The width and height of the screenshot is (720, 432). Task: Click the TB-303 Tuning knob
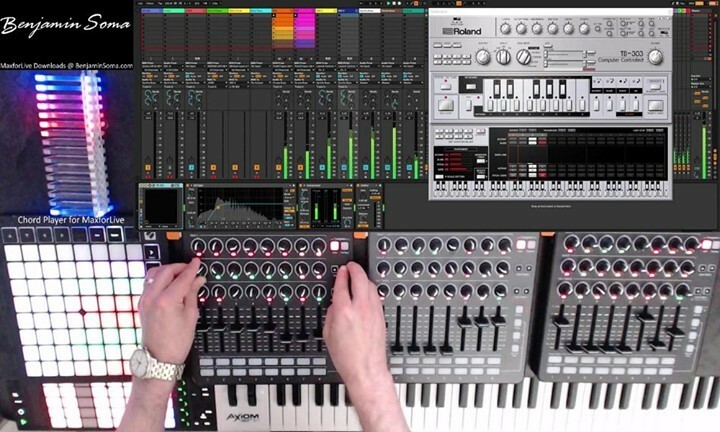(506, 29)
